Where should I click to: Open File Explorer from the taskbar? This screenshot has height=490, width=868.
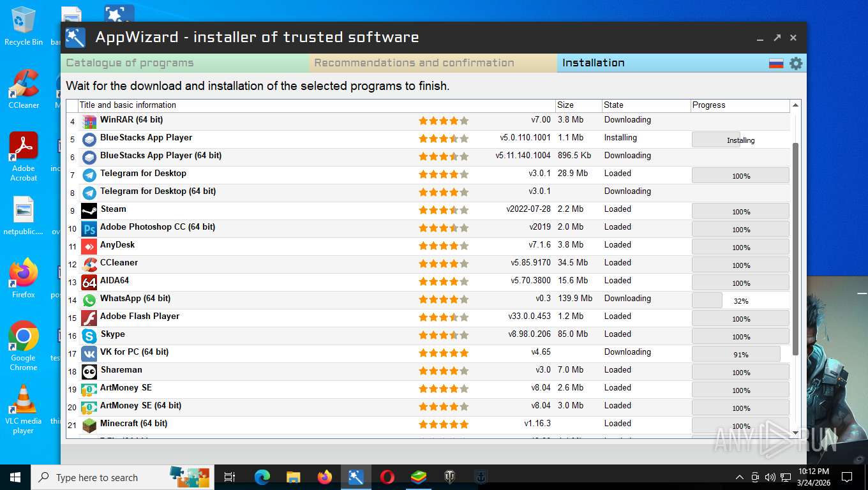[293, 477]
